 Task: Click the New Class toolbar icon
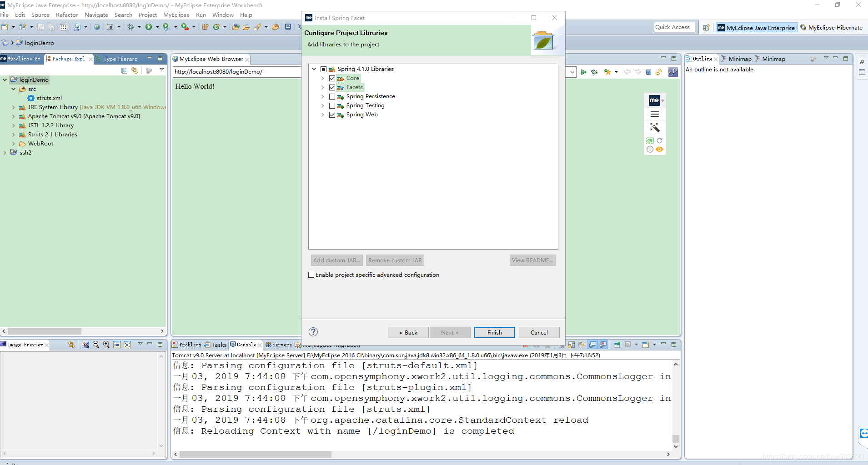216,27
